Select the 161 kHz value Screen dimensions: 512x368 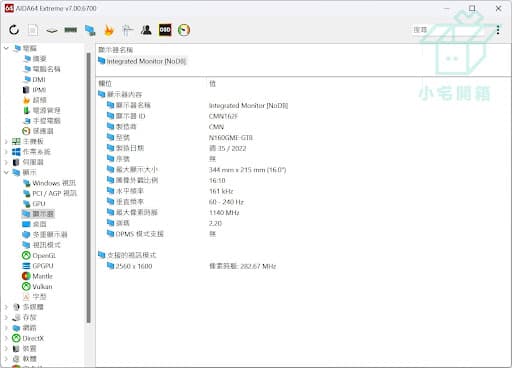point(221,191)
